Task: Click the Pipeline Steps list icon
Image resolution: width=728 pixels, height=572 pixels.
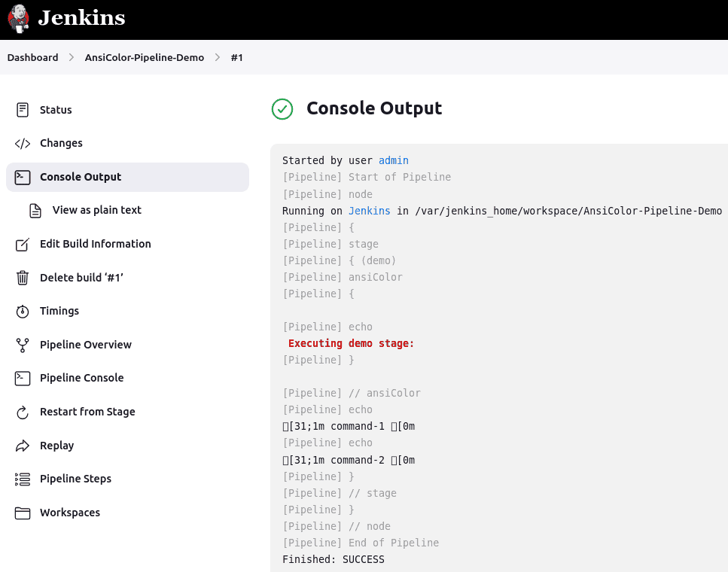Action: (x=23, y=479)
